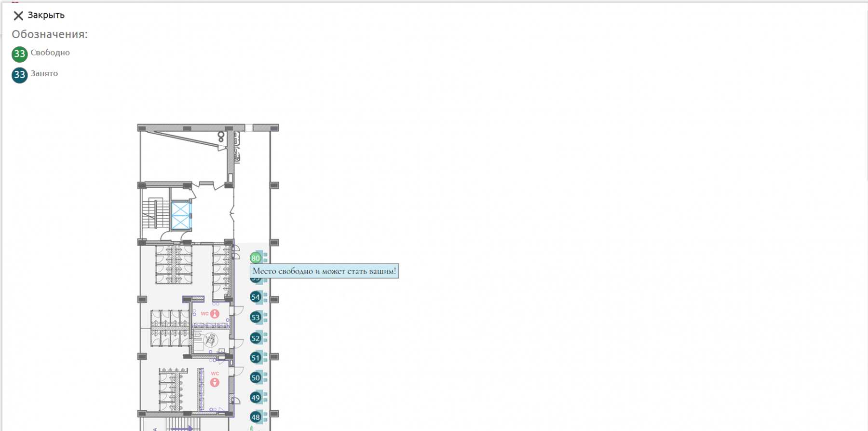
Task: Choose seat marker 49
Action: (256, 398)
